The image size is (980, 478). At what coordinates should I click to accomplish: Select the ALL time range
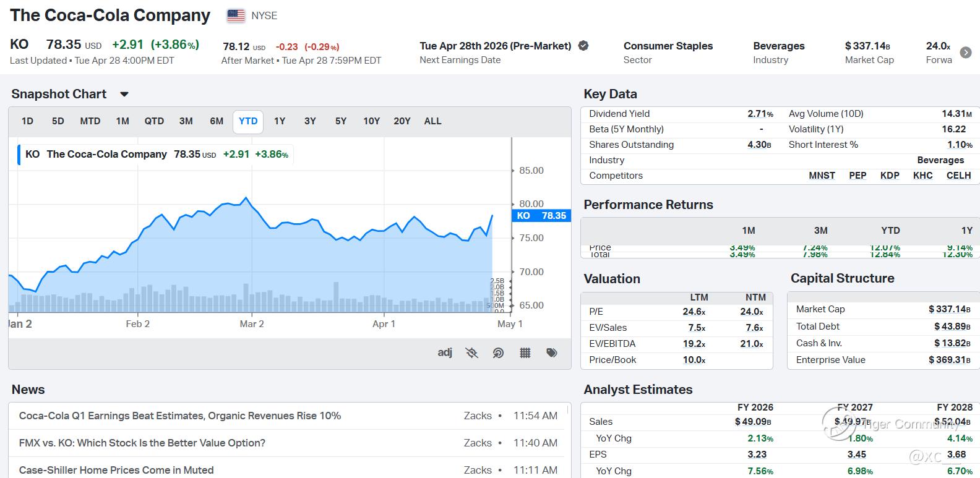coord(432,121)
